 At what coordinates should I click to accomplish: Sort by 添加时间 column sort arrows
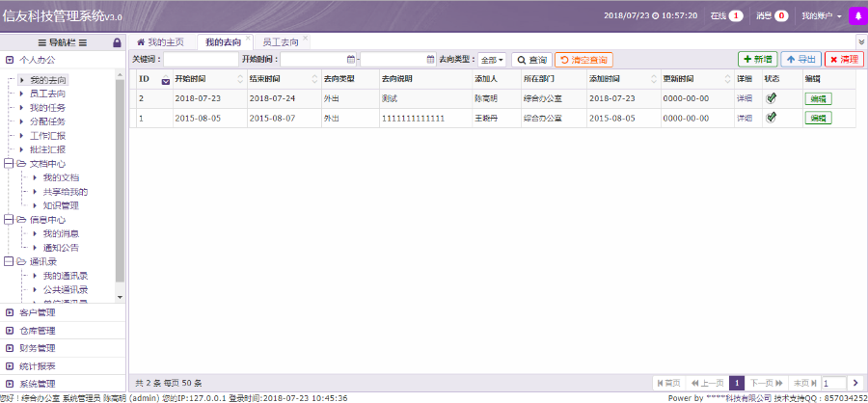(654, 79)
